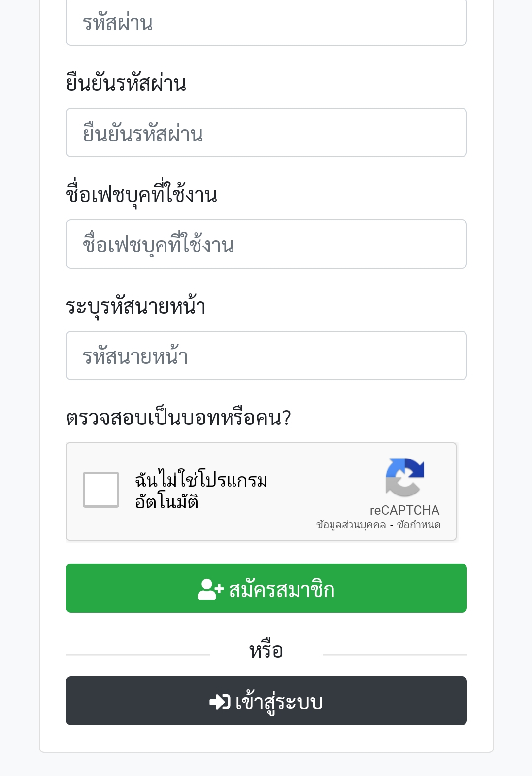Focus the รหัสนายหน้า input field
The image size is (532, 776).
pos(266,355)
